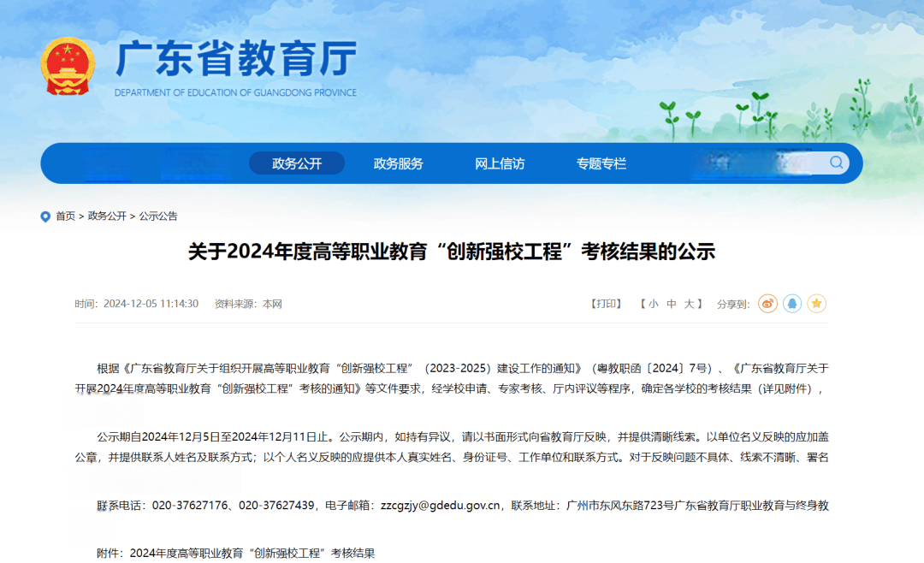Click attachment line 2024年度高等职业教育“创新强校工程”考核结果
This screenshot has height=563, width=924.
(252, 553)
